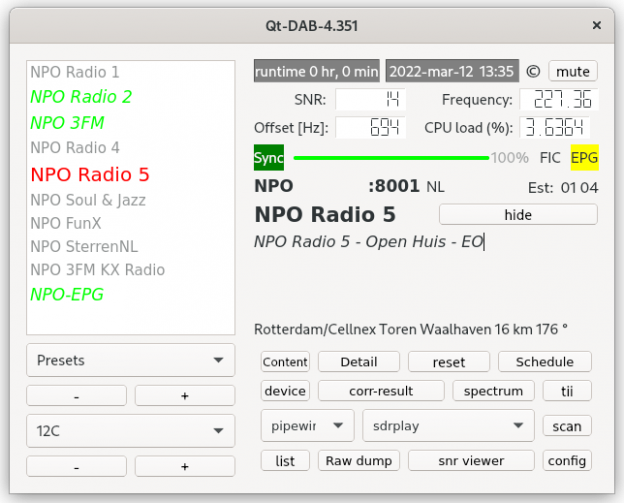The width and height of the screenshot is (624, 503).
Task: Hide the service details panel
Action: pyautogui.click(x=517, y=215)
